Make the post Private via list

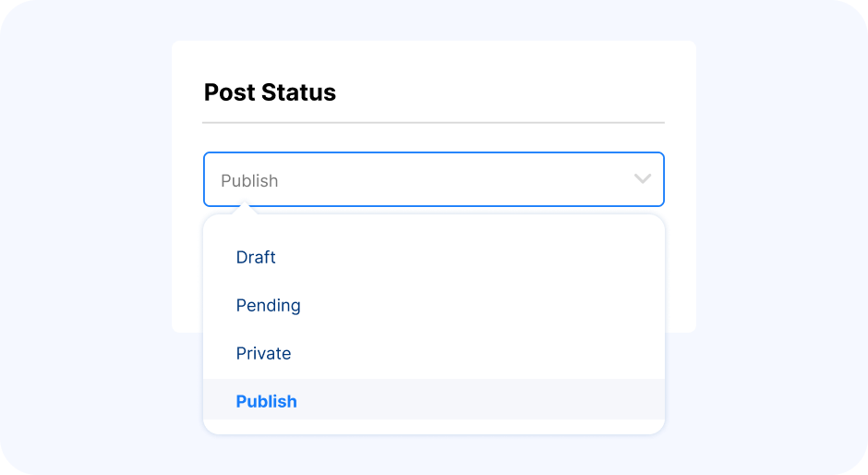point(263,354)
